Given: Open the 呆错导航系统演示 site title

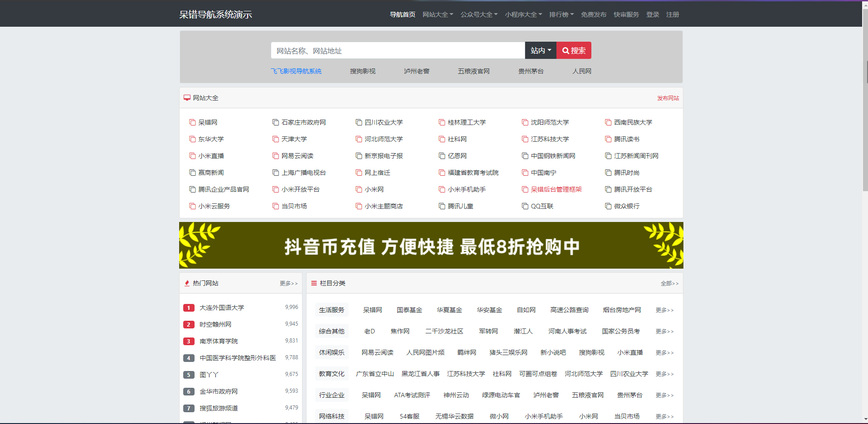Looking at the screenshot, I should [215, 14].
